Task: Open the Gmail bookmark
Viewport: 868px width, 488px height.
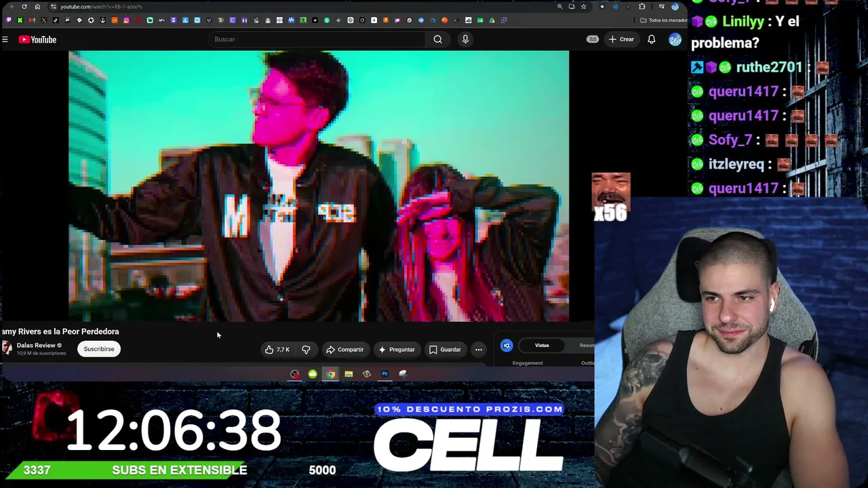Action: pos(32,20)
